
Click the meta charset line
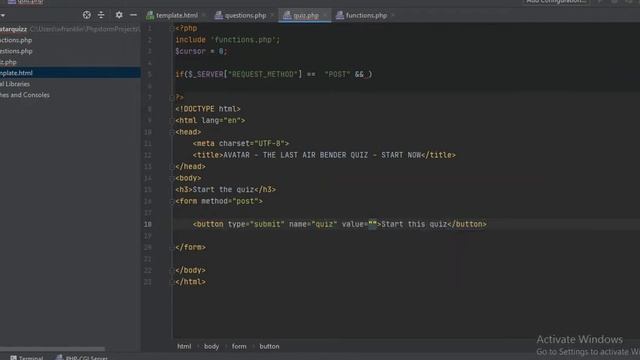click(241, 144)
